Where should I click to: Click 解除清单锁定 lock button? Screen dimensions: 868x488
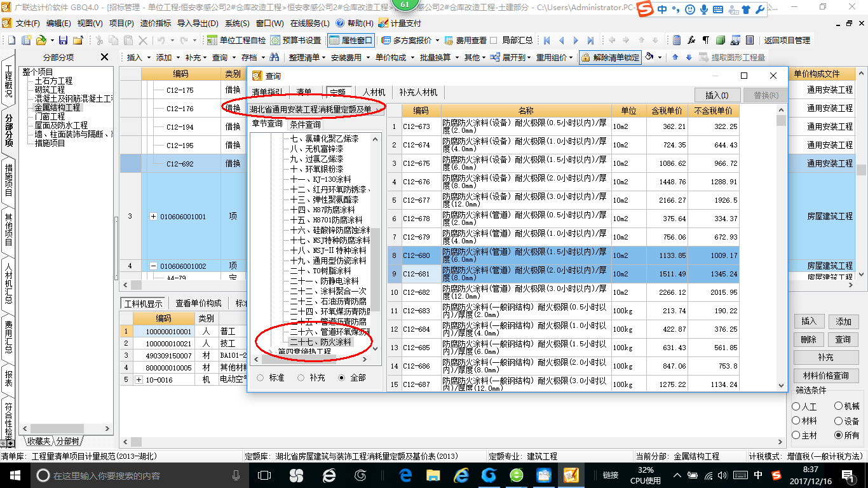click(x=610, y=57)
